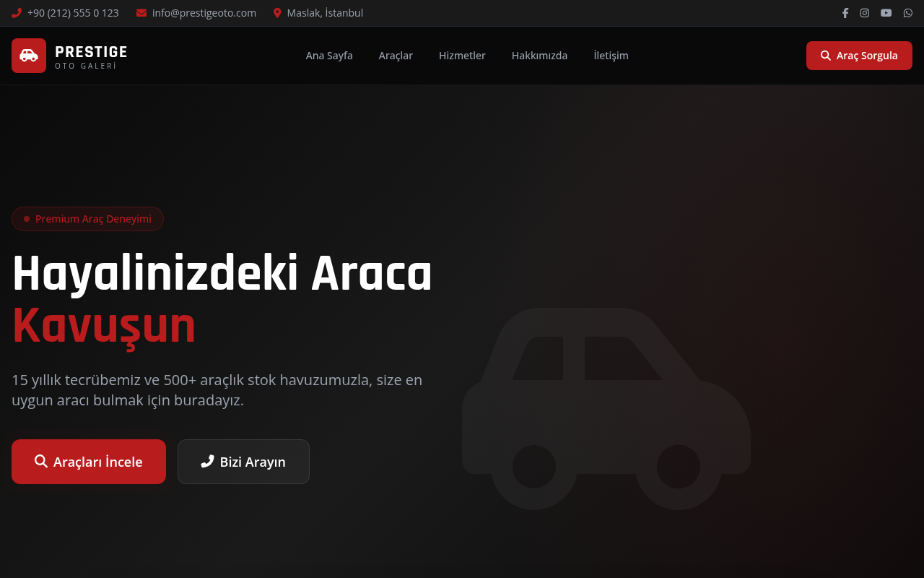Click the location pin icon for Maslak
The height and width of the screenshot is (578, 924).
(277, 12)
